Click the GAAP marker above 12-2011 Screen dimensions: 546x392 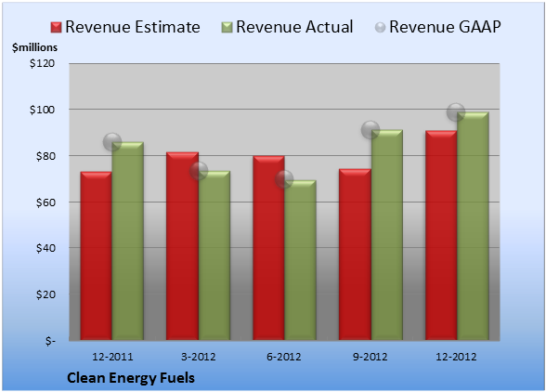coord(112,142)
